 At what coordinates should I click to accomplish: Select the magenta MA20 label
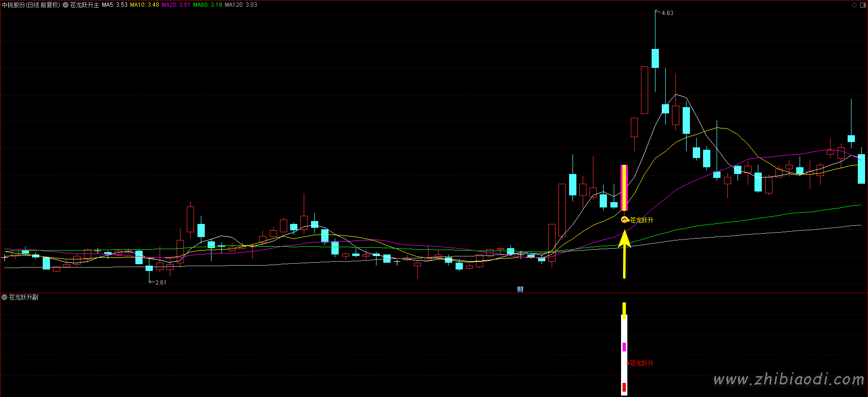[x=176, y=5]
